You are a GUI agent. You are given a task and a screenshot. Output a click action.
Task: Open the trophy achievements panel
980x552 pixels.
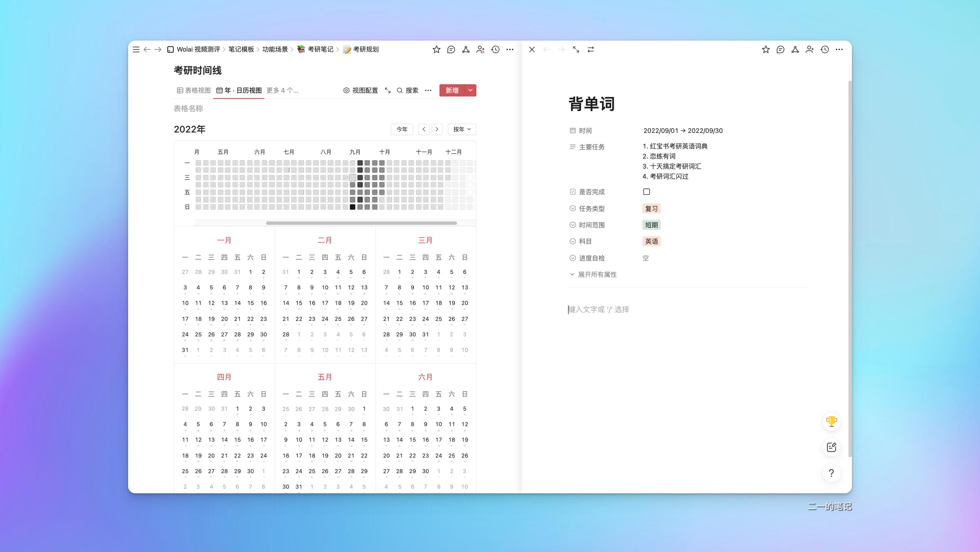831,421
